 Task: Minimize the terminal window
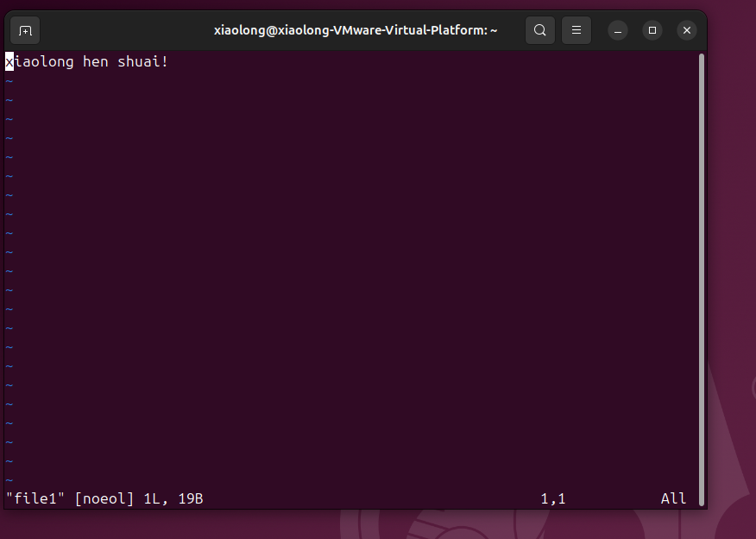[x=618, y=30]
